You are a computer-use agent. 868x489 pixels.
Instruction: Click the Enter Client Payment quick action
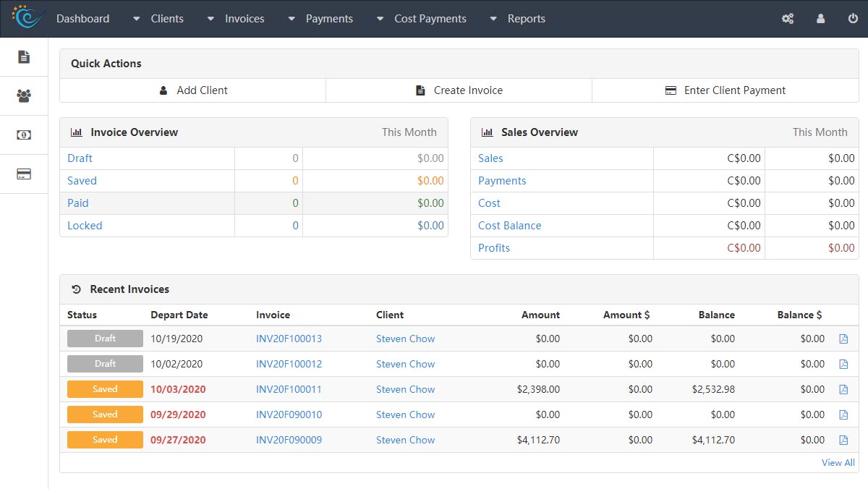pos(726,90)
